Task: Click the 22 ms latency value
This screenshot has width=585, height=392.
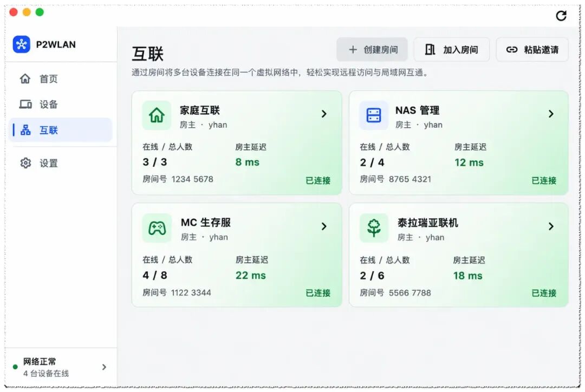Action: coord(251,276)
